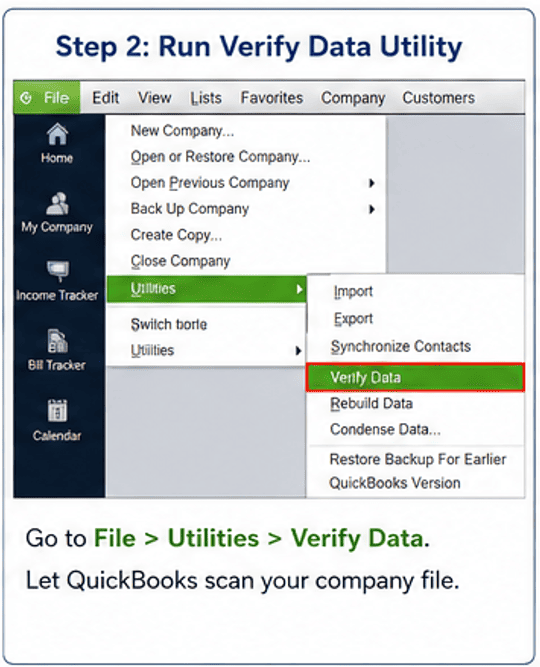540x667 pixels.
Task: Click the Verify Data option
Action: 415,377
